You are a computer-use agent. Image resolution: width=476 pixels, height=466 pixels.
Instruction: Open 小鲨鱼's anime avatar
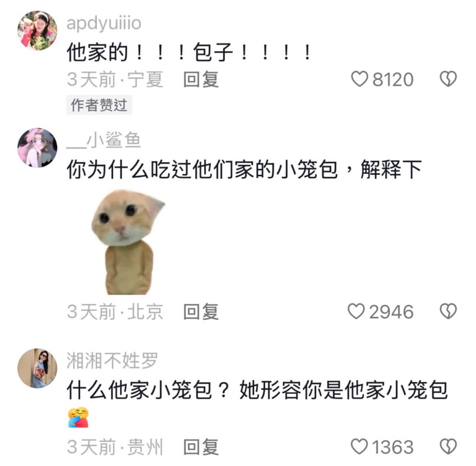pyautogui.click(x=37, y=148)
